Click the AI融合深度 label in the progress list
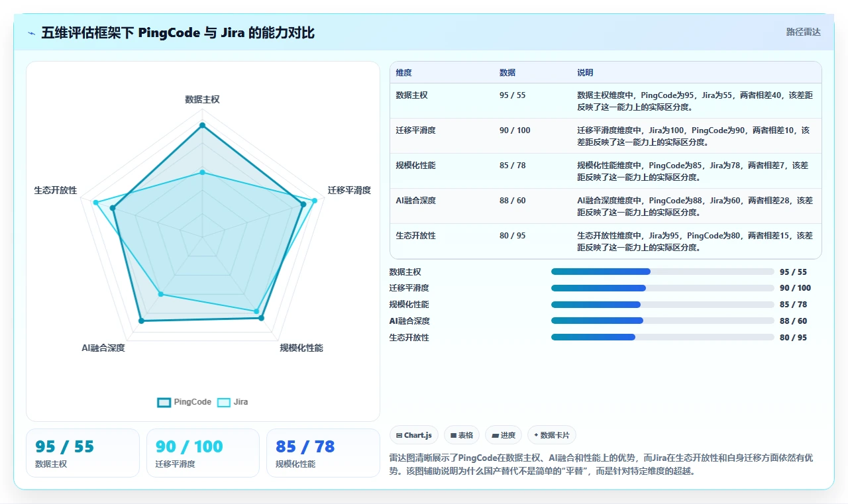 pyautogui.click(x=409, y=321)
